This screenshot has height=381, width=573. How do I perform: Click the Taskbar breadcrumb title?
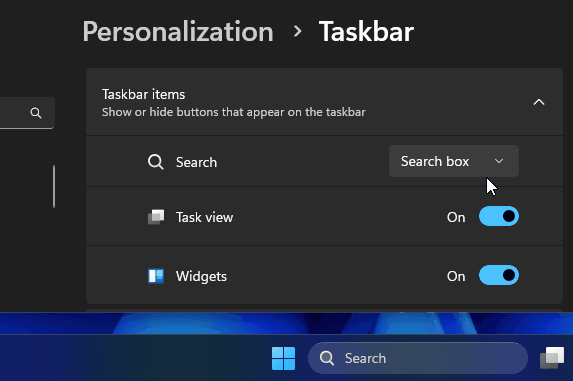click(x=366, y=32)
